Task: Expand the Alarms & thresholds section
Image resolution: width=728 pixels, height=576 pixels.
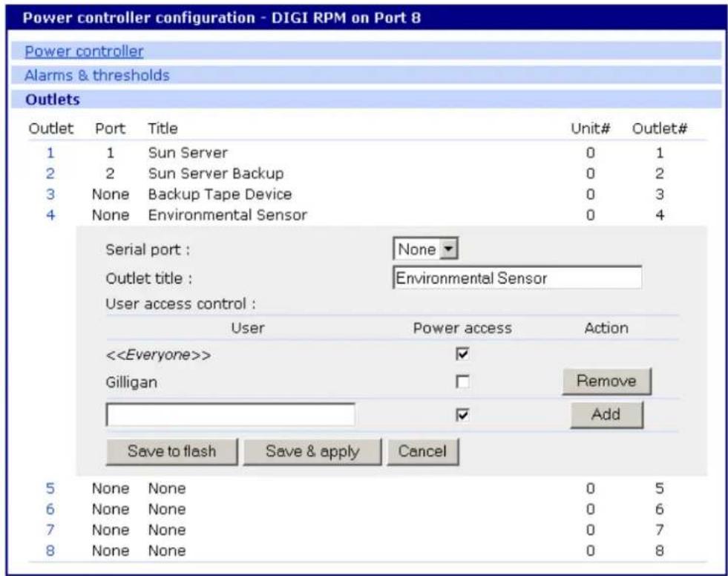Action: point(97,75)
